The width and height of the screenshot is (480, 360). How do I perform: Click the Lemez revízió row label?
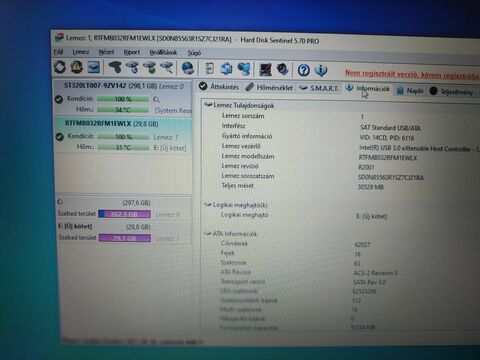click(x=240, y=166)
